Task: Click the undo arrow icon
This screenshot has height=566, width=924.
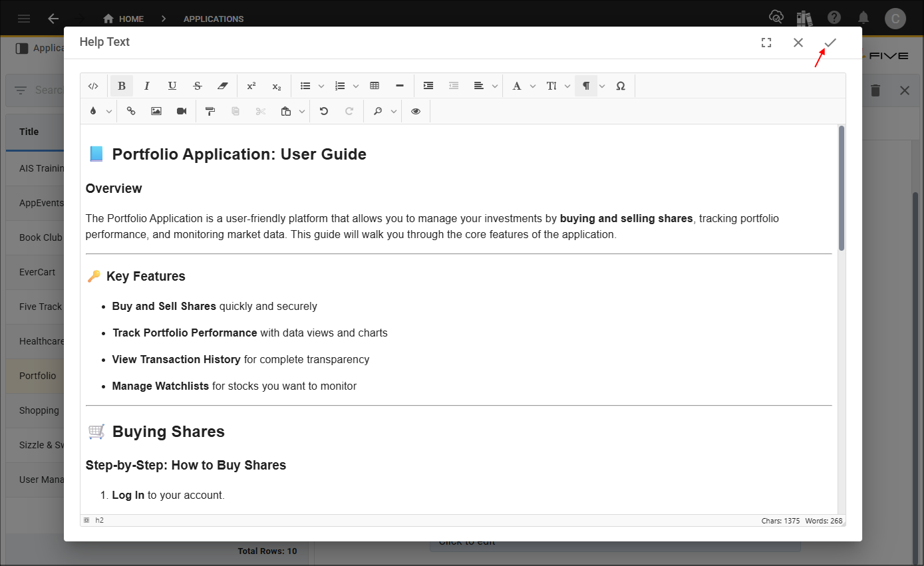Action: pos(324,111)
